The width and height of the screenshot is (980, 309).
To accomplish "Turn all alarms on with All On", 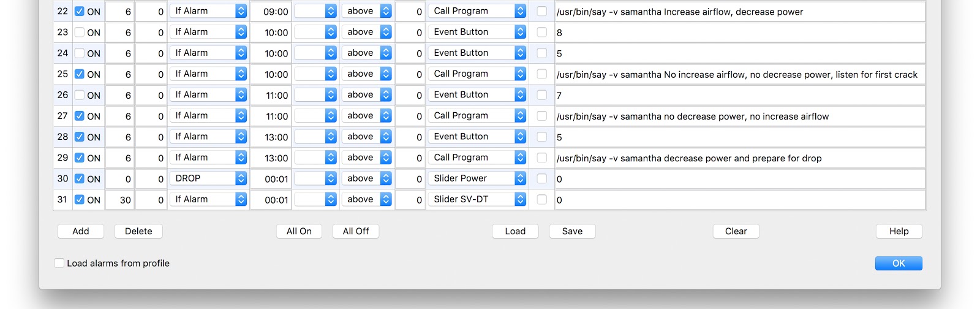I will pos(299,231).
